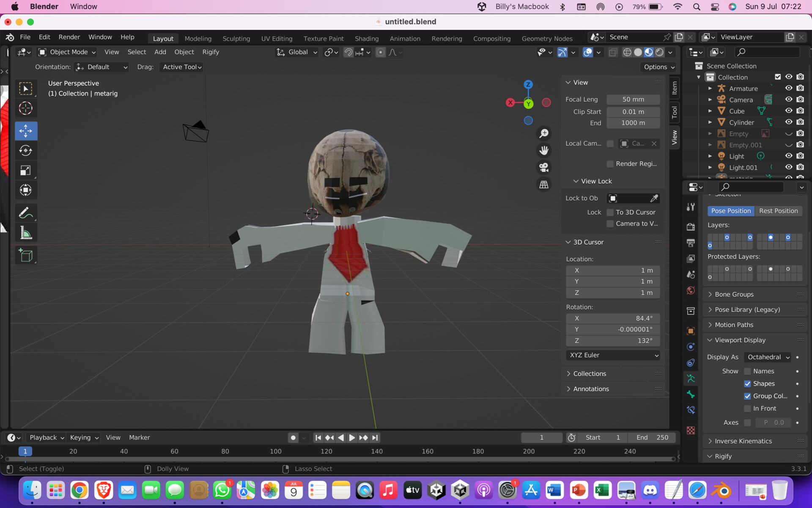Image resolution: width=812 pixels, height=508 pixels.
Task: Open the Bone properties tab
Action: pos(691,395)
